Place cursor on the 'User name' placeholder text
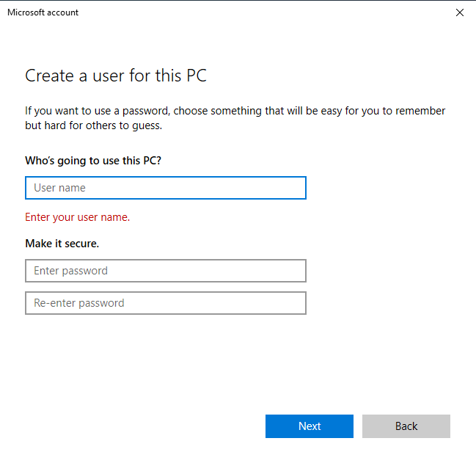Viewport: 476px width, 463px height. (x=59, y=188)
